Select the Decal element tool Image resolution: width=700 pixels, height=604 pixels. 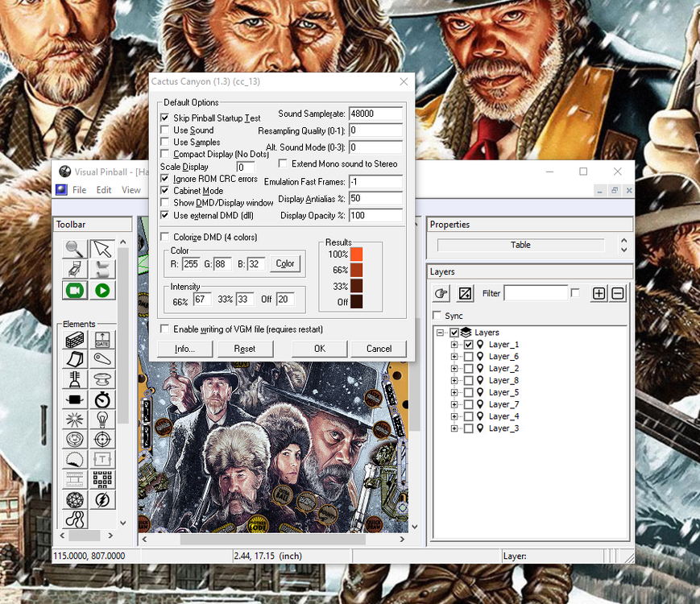(75, 459)
